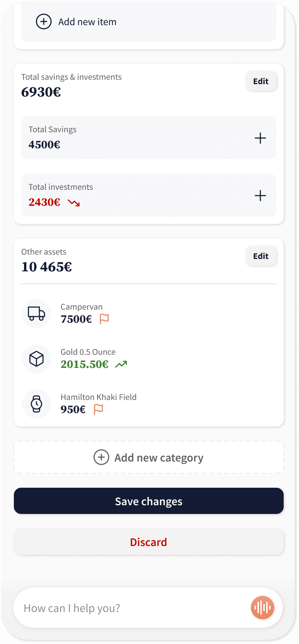Expand the Total Savings section
Viewport: 299px width, 644px height.
point(260,138)
